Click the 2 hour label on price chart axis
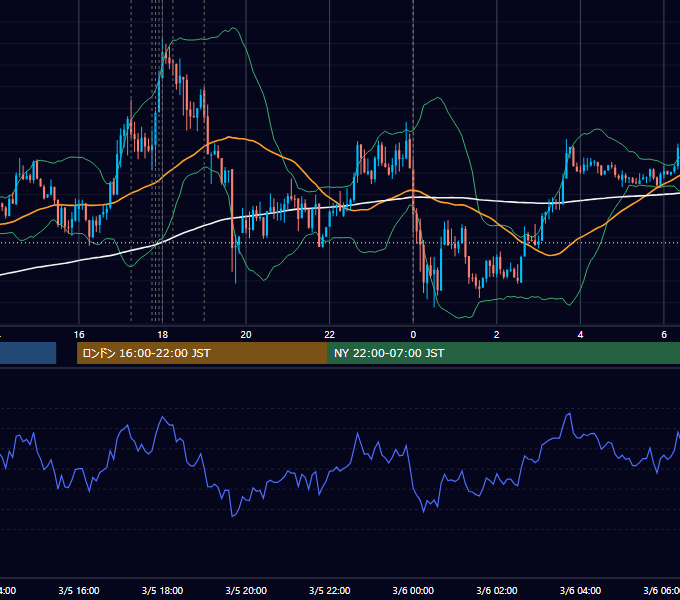Image resolution: width=680 pixels, height=600 pixels. click(497, 335)
